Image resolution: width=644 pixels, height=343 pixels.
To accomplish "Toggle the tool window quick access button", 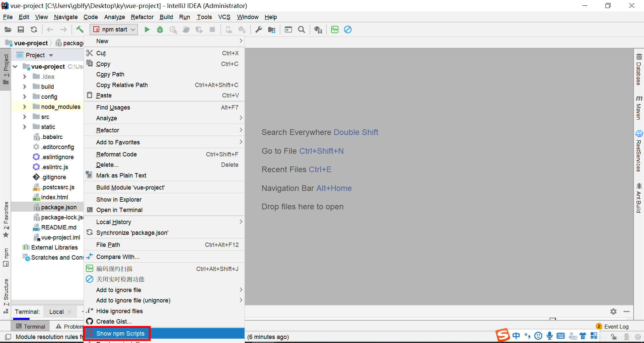I will 8,337.
